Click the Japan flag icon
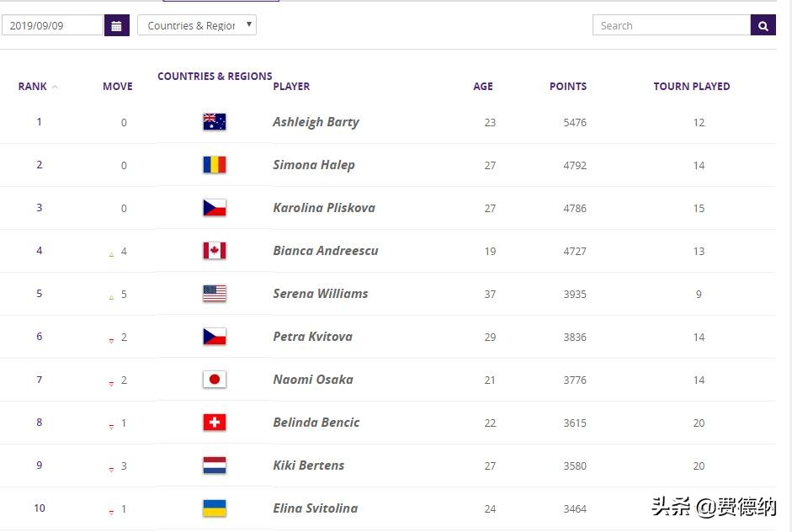 (x=215, y=380)
